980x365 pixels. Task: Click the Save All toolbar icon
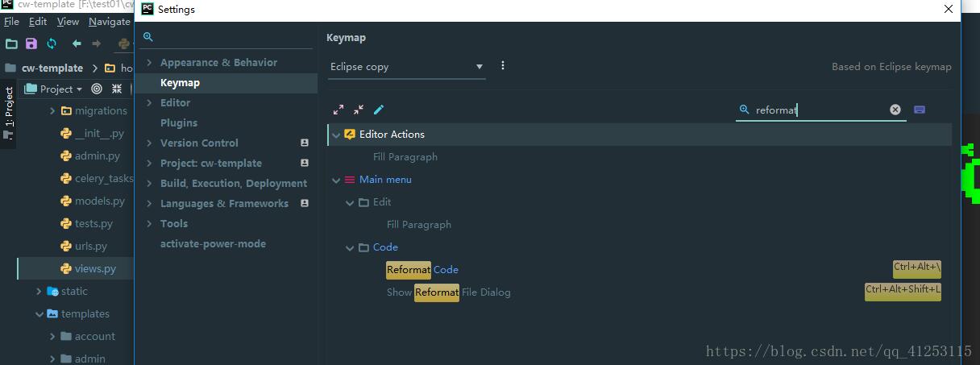coord(31,44)
